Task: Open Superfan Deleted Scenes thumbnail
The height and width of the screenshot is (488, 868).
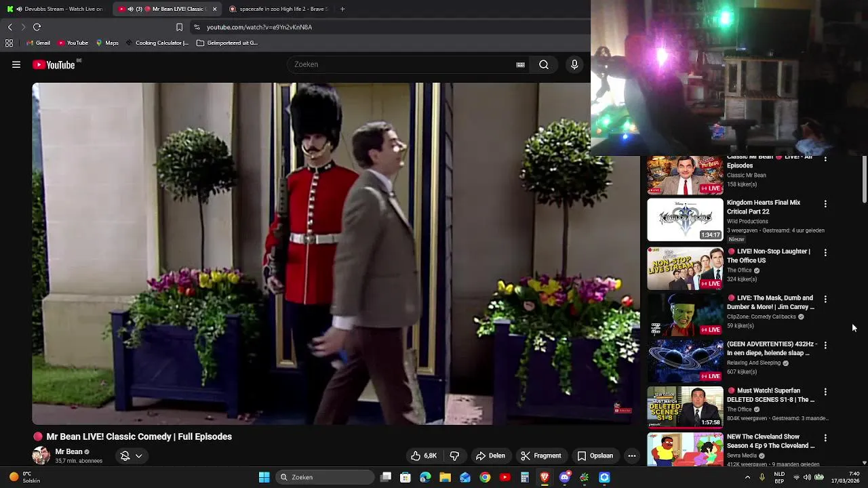Action: click(x=685, y=408)
